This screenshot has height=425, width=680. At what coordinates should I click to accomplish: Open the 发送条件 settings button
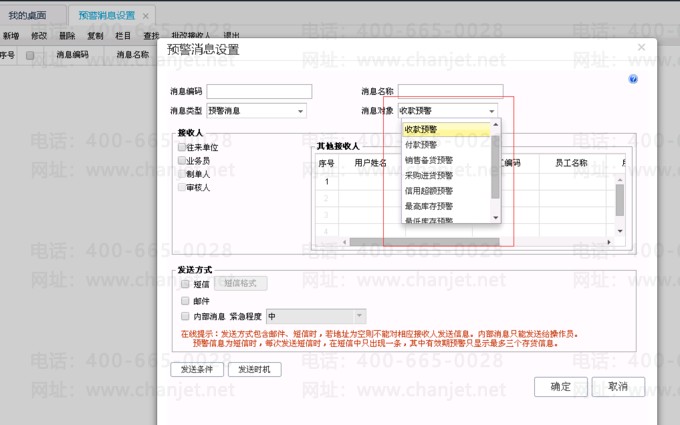coord(197,369)
